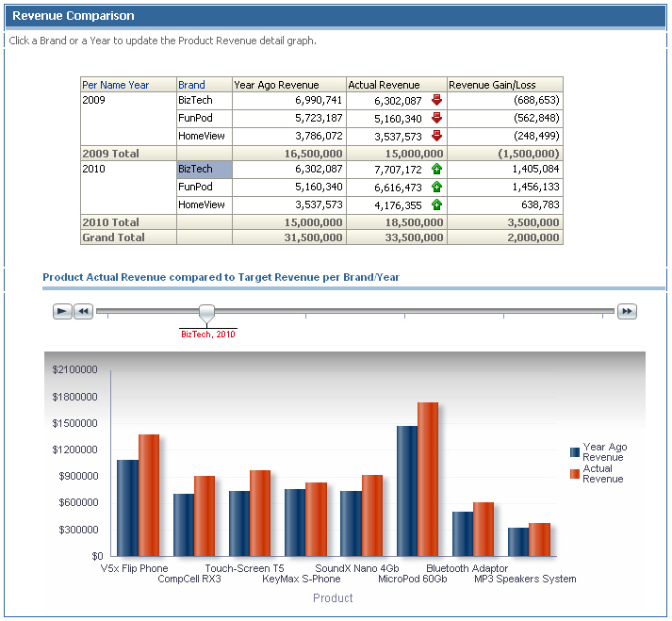Click the Per Name Year column header
The image size is (672, 621).
click(x=115, y=85)
